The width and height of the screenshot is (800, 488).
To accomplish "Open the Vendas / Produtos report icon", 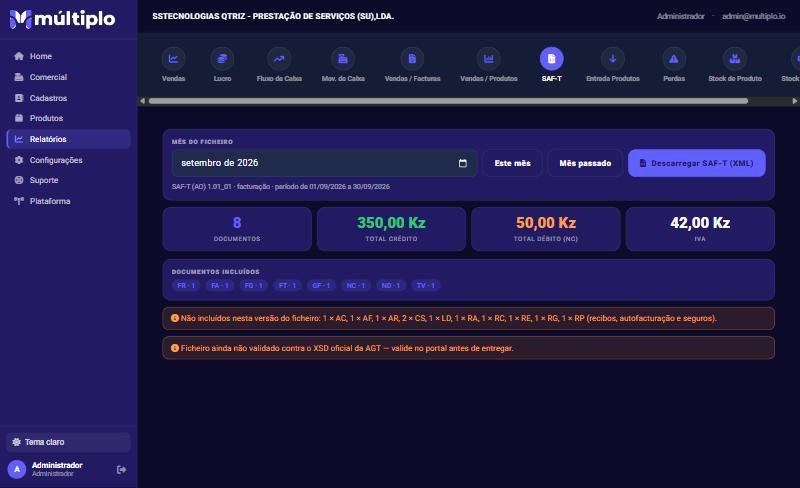I will point(489,59).
